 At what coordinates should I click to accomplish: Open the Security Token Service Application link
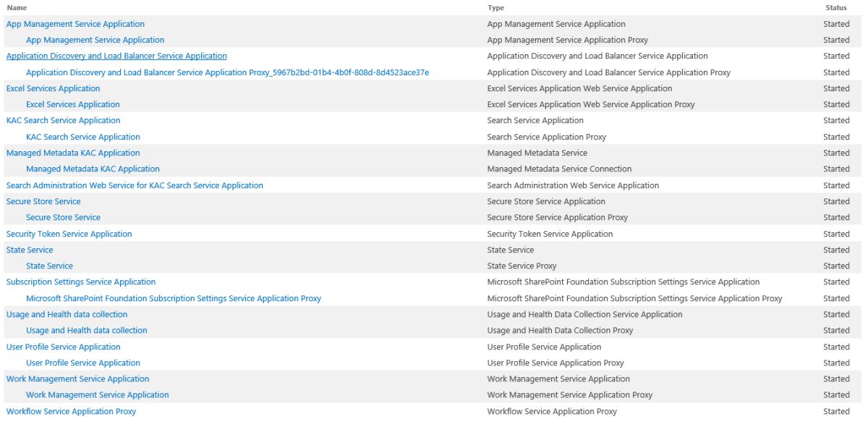(x=69, y=234)
